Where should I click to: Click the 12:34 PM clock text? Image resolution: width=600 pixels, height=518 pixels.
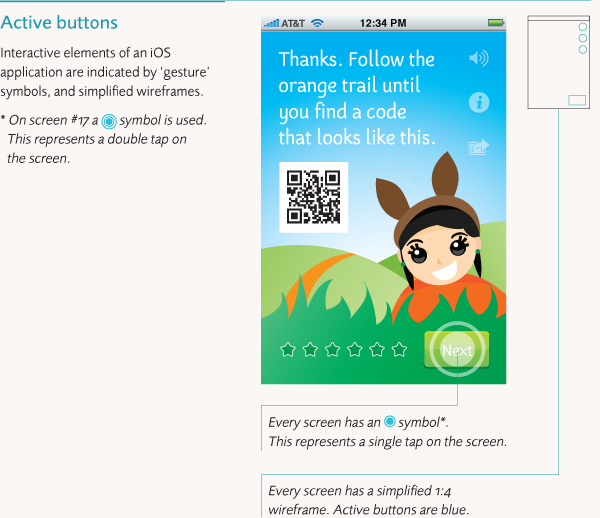coord(383,23)
